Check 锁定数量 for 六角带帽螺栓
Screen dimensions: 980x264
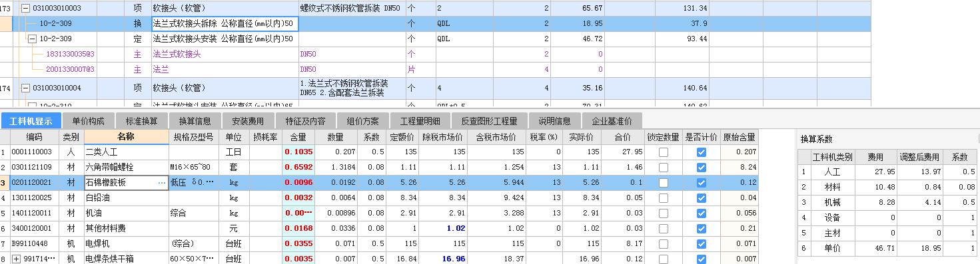point(663,167)
